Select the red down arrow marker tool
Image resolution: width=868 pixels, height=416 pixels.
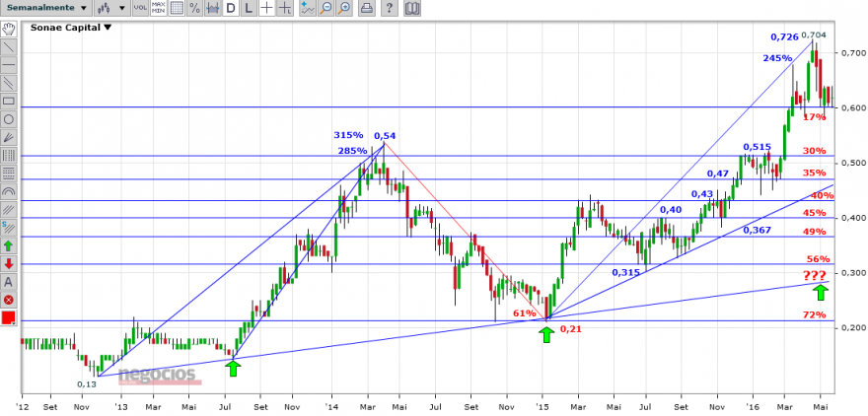point(9,264)
